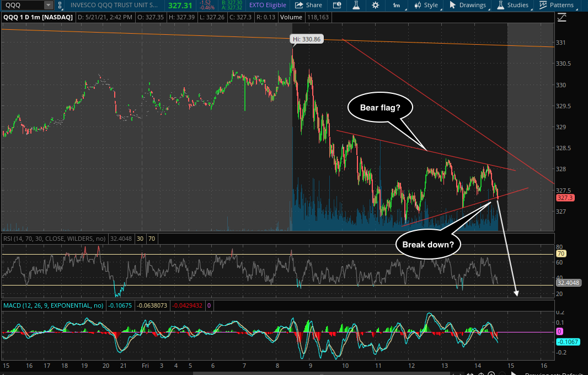This screenshot has width=588, height=375.
Task: Click the Volume label in chart header
Action: pos(292,17)
